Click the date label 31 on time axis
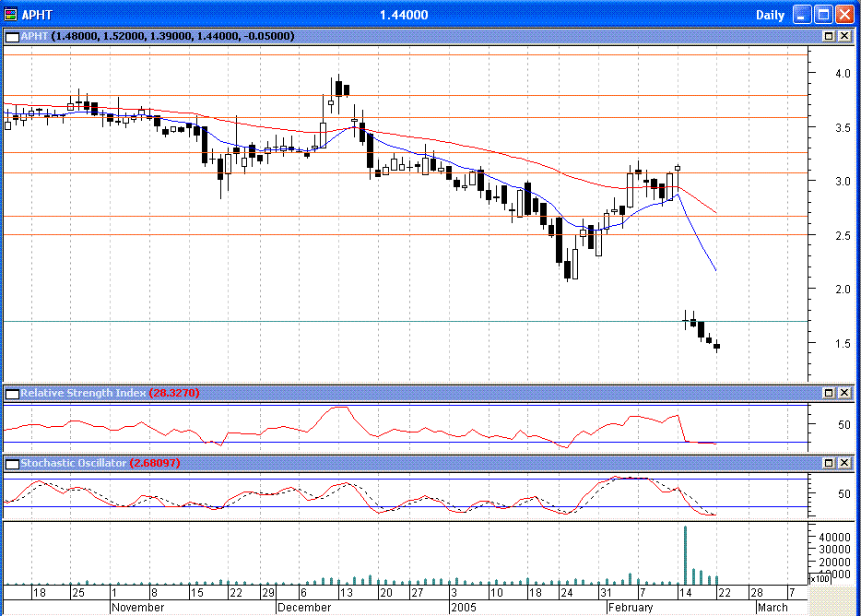This screenshot has height=616, width=861. pyautogui.click(x=606, y=593)
